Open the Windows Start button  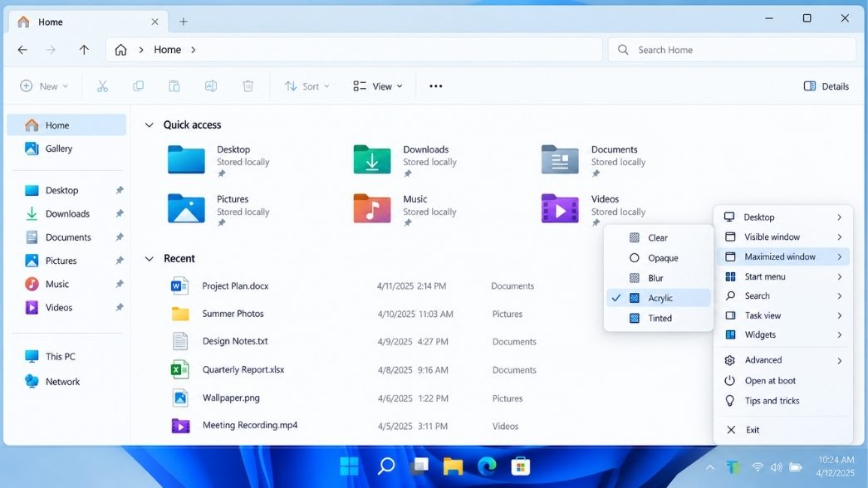tap(350, 466)
